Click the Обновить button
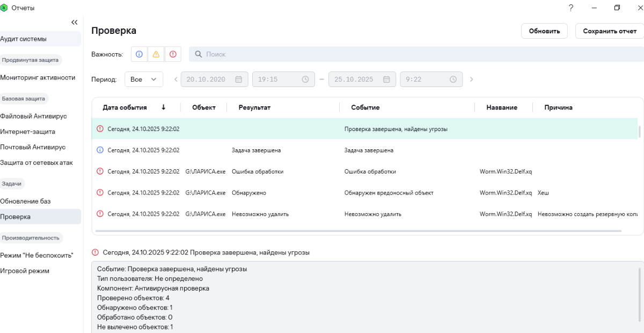Viewport: 644px width, 333px height. point(544,31)
